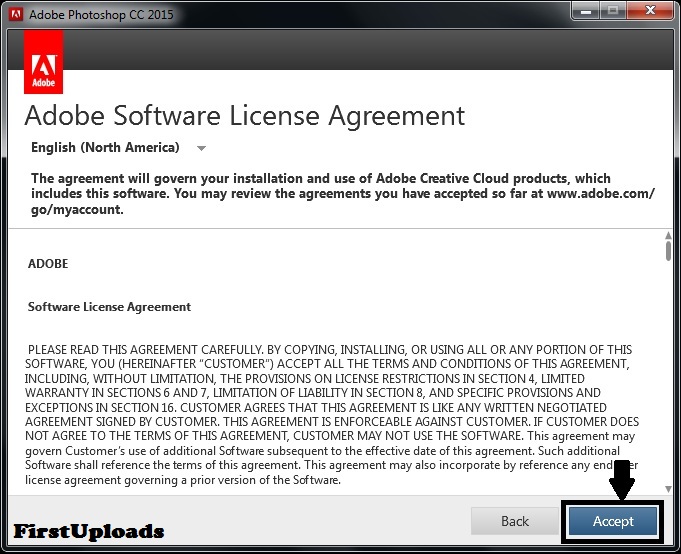Click the scrollbar up arrow in license text
Screen dimensions: 681x554
click(x=668, y=234)
